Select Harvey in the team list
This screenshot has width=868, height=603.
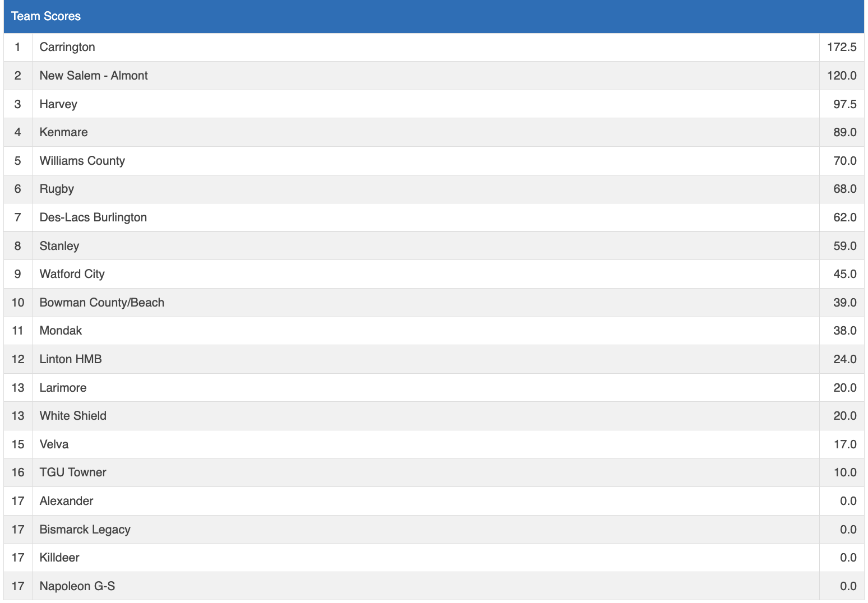[x=58, y=104]
